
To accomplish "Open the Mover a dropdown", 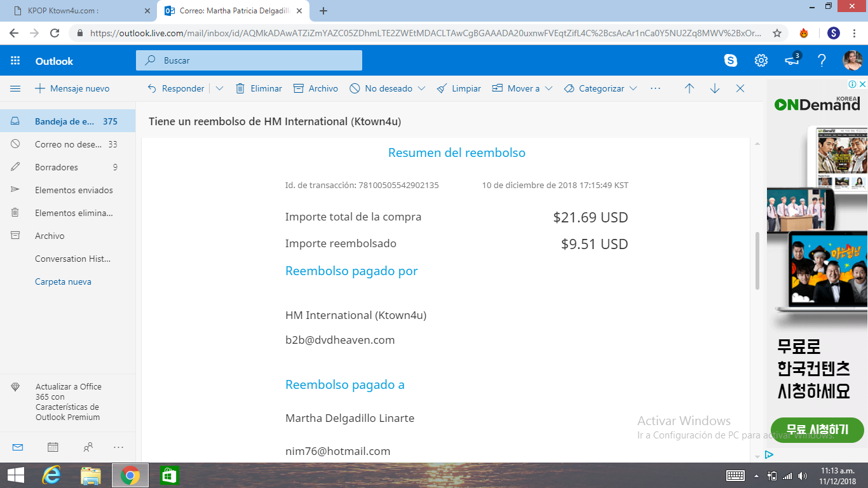I will (x=548, y=89).
